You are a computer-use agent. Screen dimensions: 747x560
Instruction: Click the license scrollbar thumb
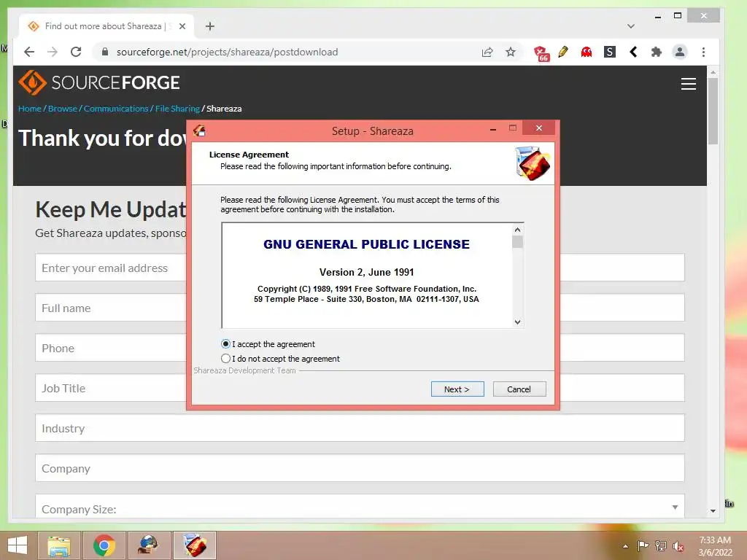[517, 242]
